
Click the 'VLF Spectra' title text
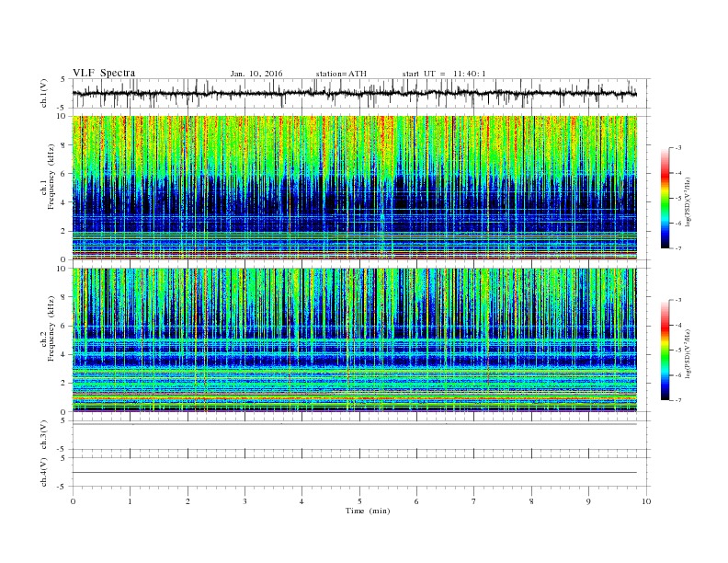104,73
